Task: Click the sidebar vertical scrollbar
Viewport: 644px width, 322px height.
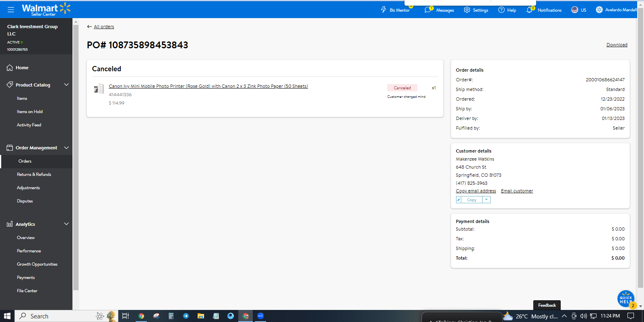Action: [x=76, y=157]
